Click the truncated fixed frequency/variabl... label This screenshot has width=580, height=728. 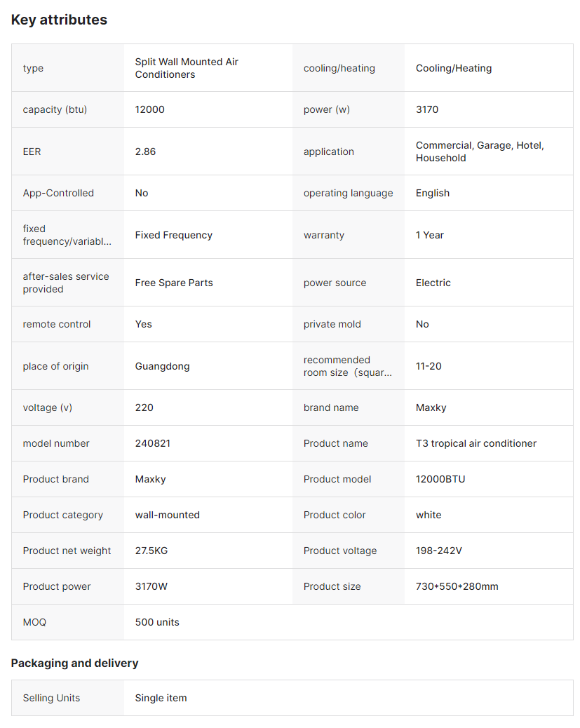pyautogui.click(x=66, y=235)
